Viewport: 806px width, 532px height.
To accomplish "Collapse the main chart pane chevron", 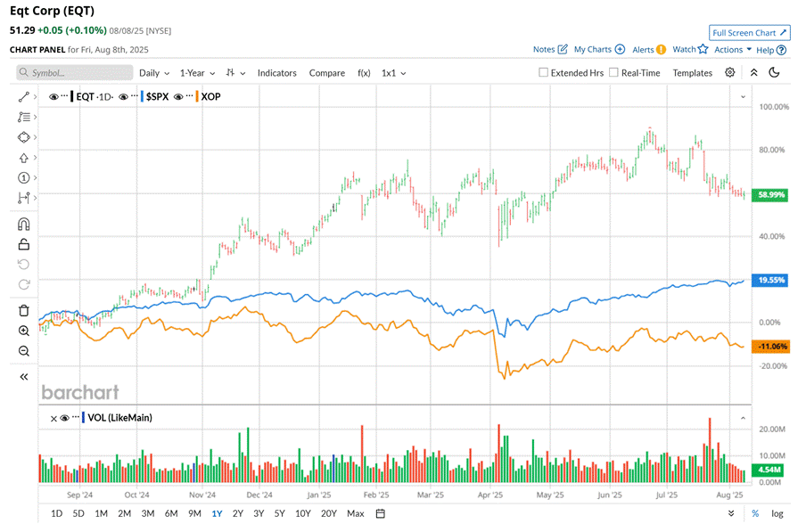I will point(743,96).
